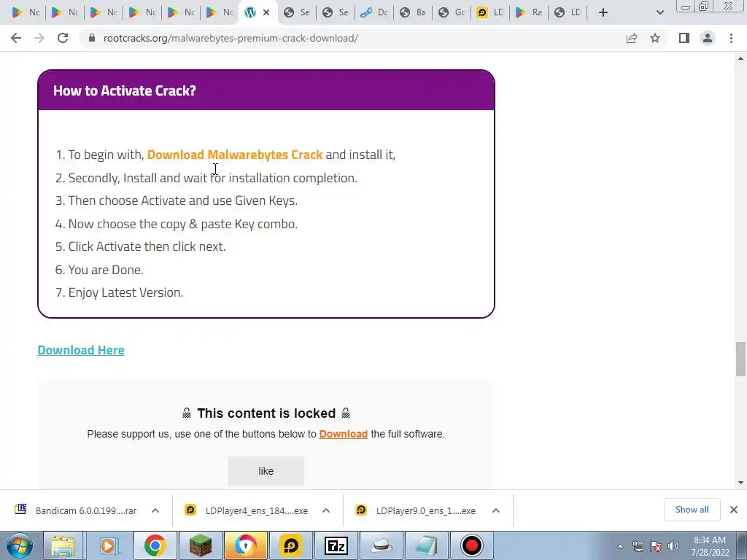Click the scrollbar down arrow

tap(740, 483)
